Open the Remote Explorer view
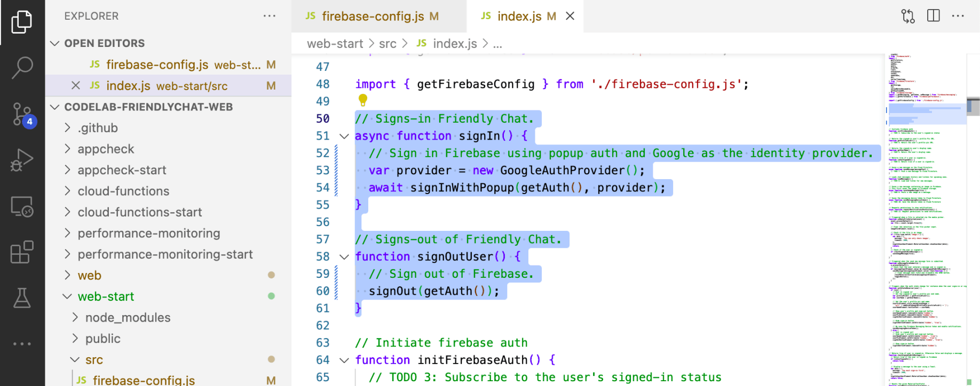This screenshot has height=386, width=980. (x=22, y=206)
